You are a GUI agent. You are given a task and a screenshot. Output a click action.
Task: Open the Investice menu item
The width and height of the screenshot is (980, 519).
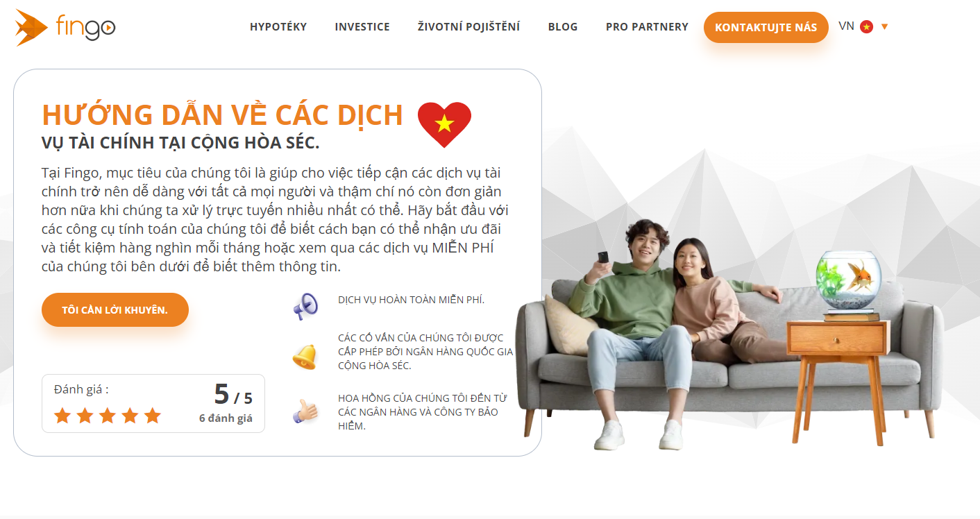pyautogui.click(x=362, y=27)
